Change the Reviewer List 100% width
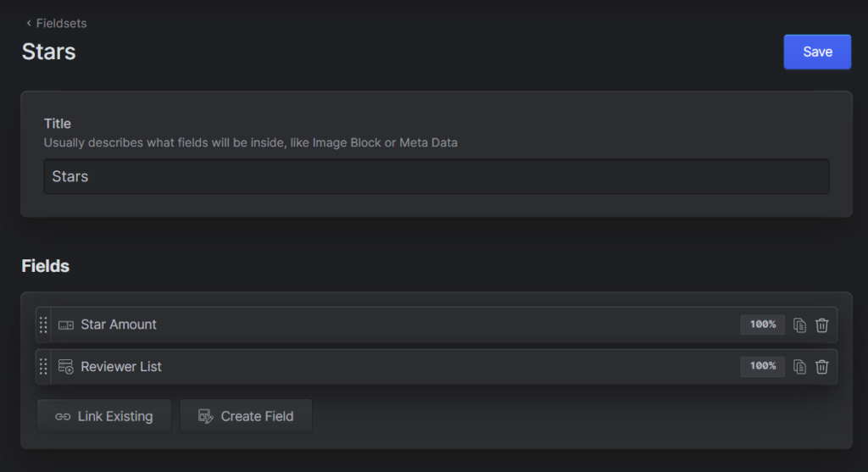This screenshot has height=472, width=868. click(762, 366)
